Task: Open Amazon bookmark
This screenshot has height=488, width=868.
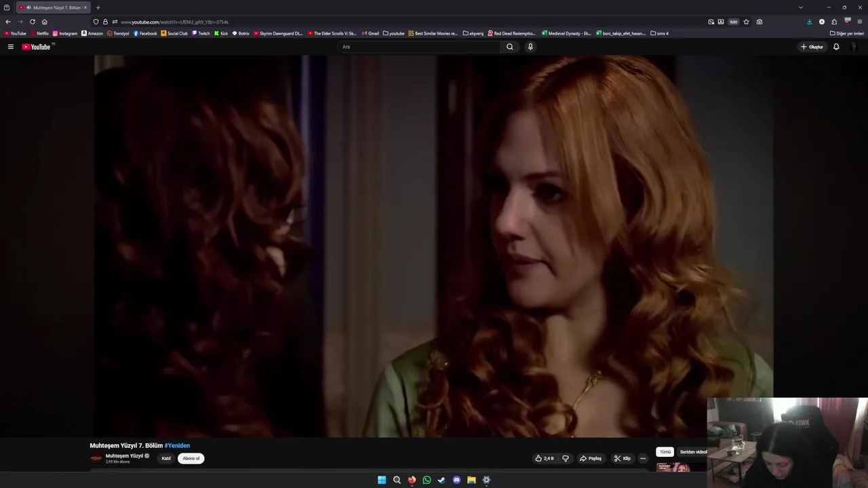Action: point(92,33)
